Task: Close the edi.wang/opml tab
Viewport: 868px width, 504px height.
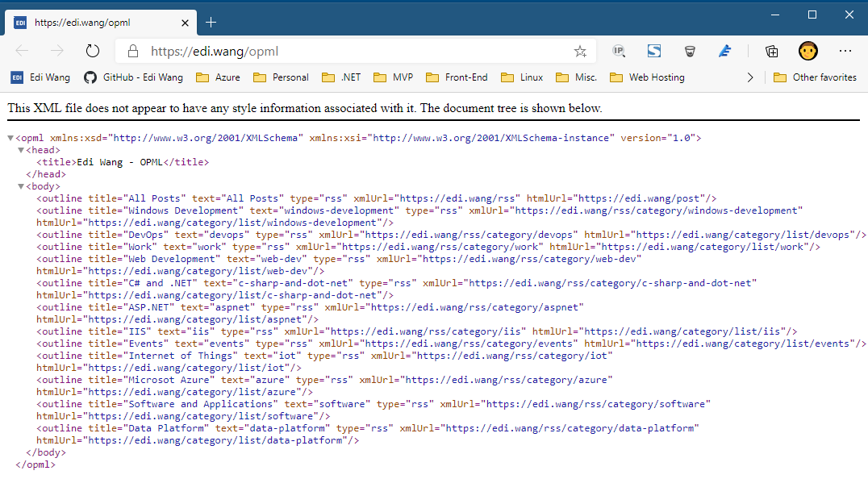Action: point(185,23)
